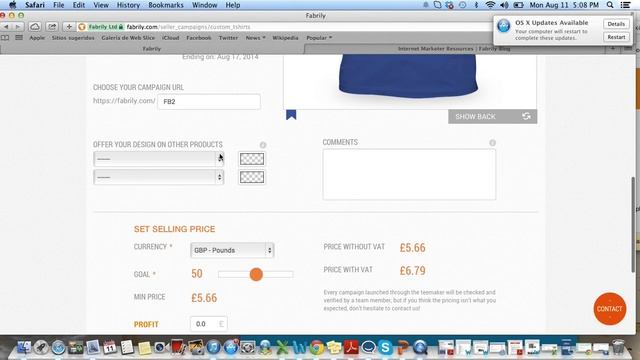Open the Help menu
The width and height of the screenshot is (640, 360).
(233, 5)
